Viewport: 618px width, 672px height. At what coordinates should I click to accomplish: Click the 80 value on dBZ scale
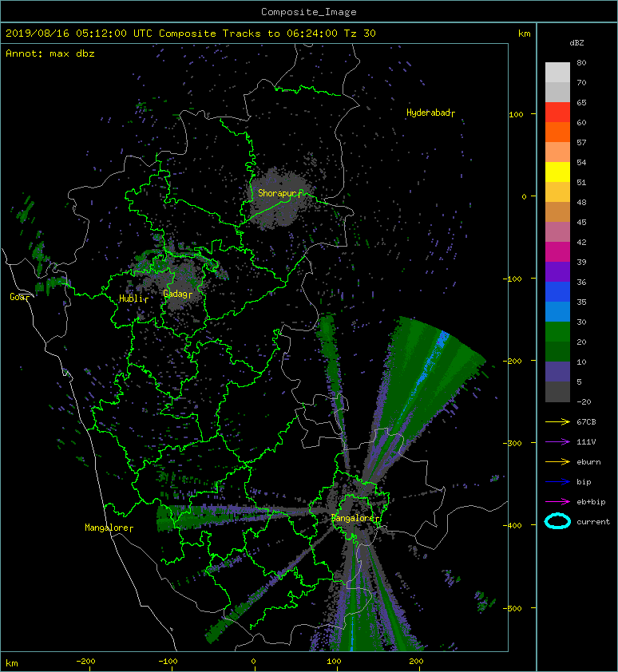(581, 62)
